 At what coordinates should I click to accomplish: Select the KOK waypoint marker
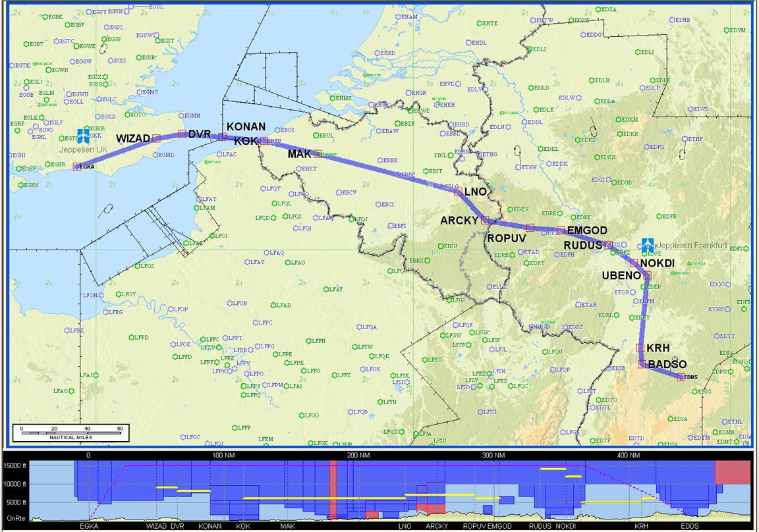click(264, 141)
